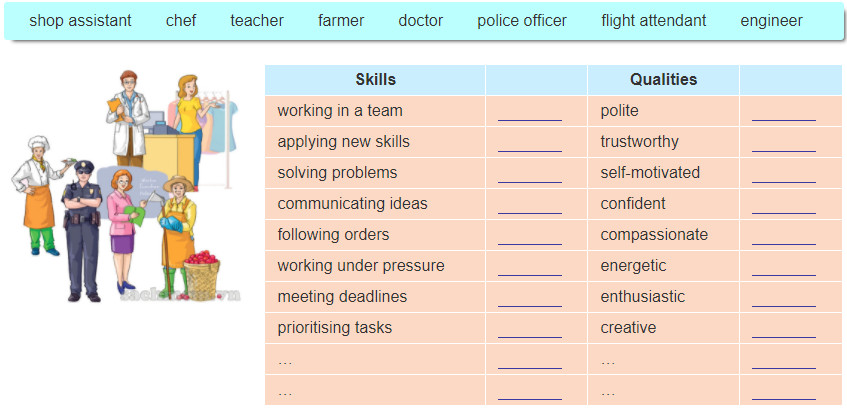847x413 pixels.
Task: Select "flight attendant" in the word bank
Action: coord(654,21)
